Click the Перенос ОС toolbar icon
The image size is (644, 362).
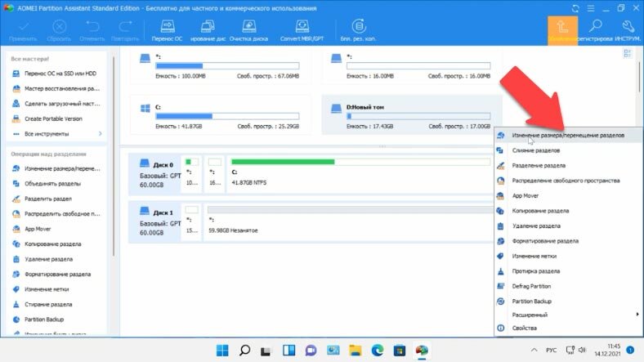tap(167, 31)
